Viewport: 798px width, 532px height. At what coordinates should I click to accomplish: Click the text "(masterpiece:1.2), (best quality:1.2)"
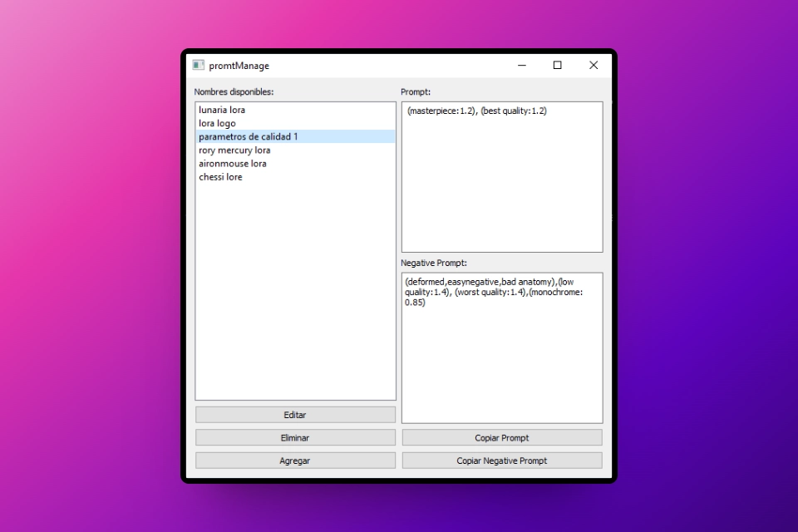475,109
